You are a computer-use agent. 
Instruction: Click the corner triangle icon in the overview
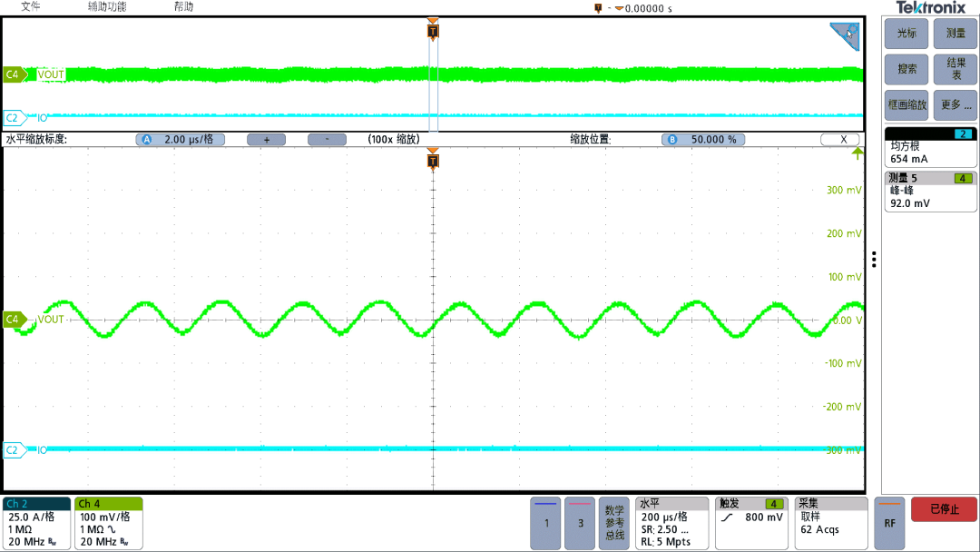(x=847, y=34)
